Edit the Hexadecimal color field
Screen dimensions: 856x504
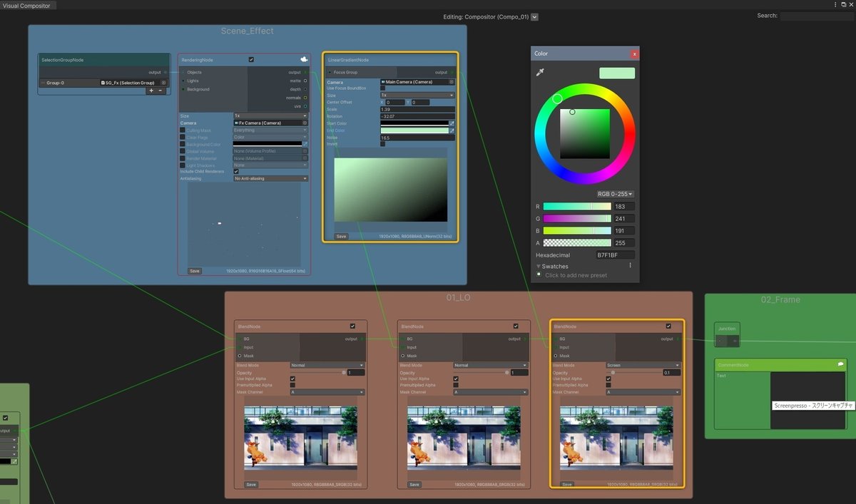point(616,254)
